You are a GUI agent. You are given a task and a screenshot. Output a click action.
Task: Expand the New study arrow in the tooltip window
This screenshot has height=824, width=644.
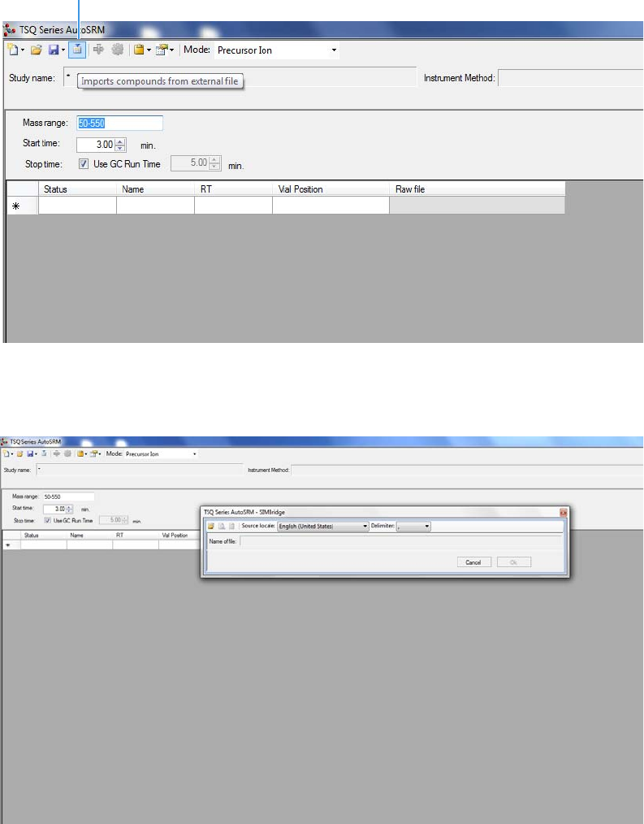[23, 50]
